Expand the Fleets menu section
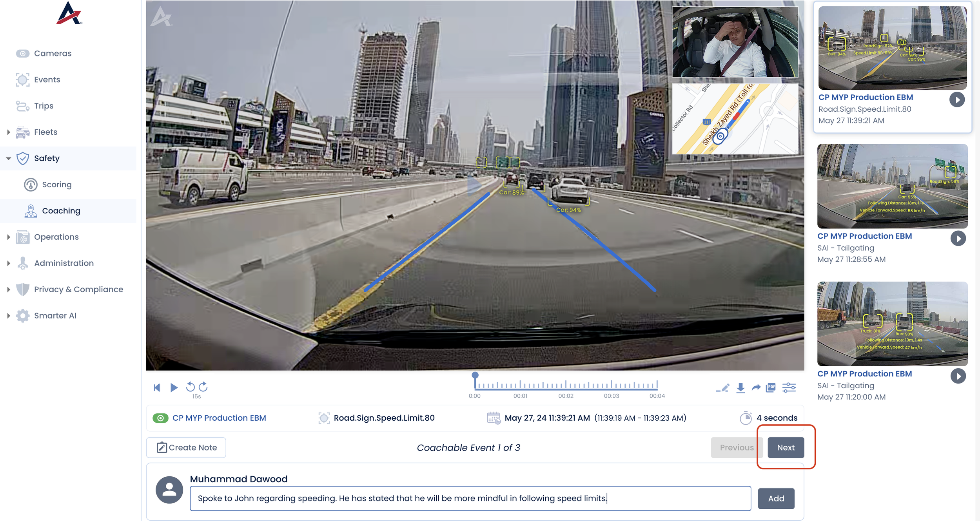Screen dimensions: 980x521 pos(9,132)
